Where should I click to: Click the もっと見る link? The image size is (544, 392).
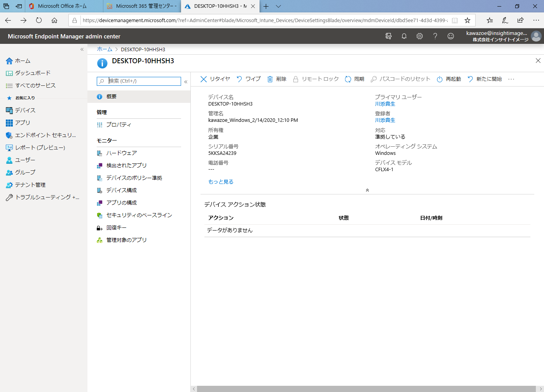221,182
